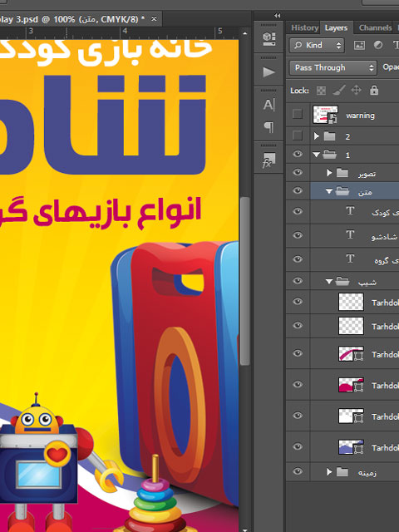
Task: Click folder icon of زمینه group
Action: (x=342, y=471)
